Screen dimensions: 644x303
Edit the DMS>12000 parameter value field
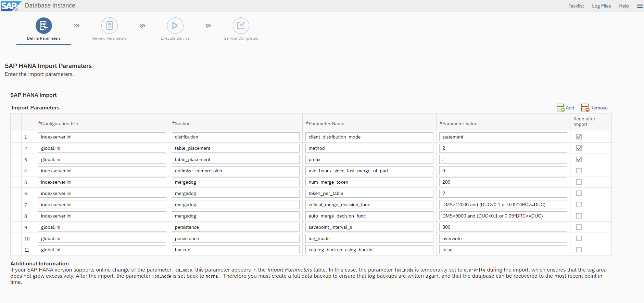(x=503, y=205)
